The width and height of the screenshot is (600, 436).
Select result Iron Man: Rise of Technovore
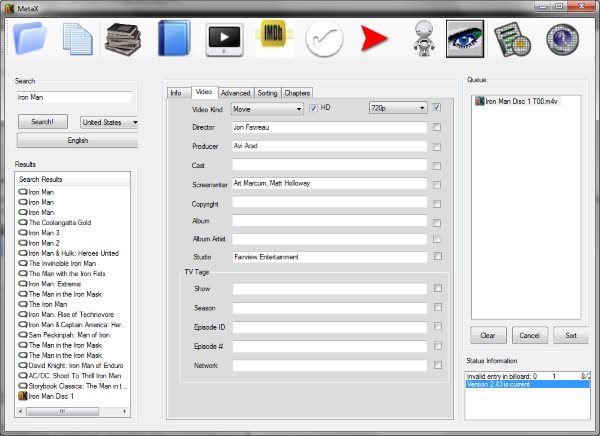coord(67,314)
